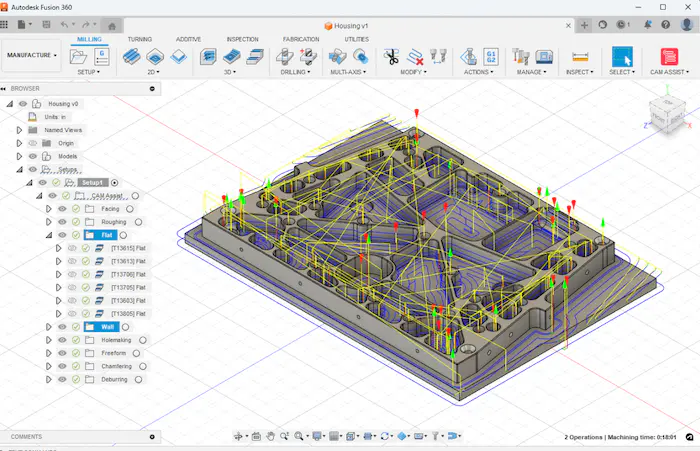The width and height of the screenshot is (700, 451).
Task: Hide the Housing v0 root component
Action: point(23,104)
